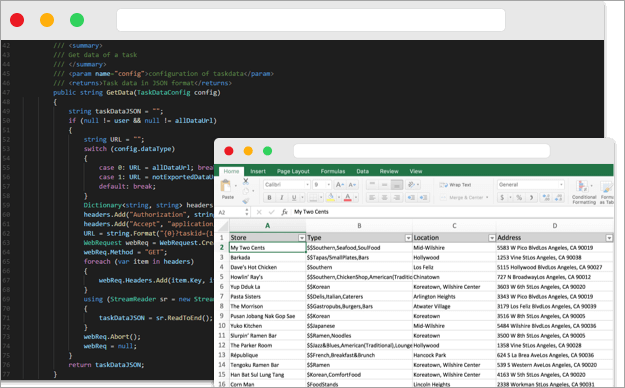Apply the red font color A
This screenshot has width=625, height=388.
(348, 197)
